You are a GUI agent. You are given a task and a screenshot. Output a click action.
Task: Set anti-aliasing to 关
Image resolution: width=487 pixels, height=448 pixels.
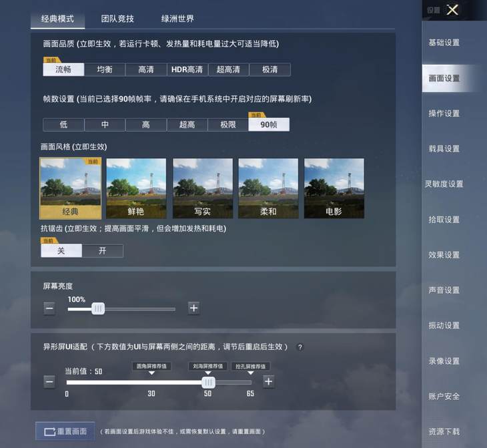point(61,250)
